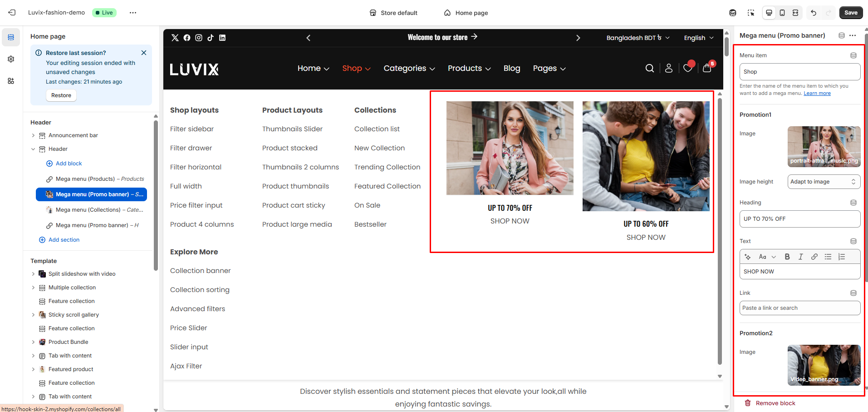The width and height of the screenshot is (868, 412).
Task: Expand the Split slideshow with video section
Action: (x=33, y=274)
